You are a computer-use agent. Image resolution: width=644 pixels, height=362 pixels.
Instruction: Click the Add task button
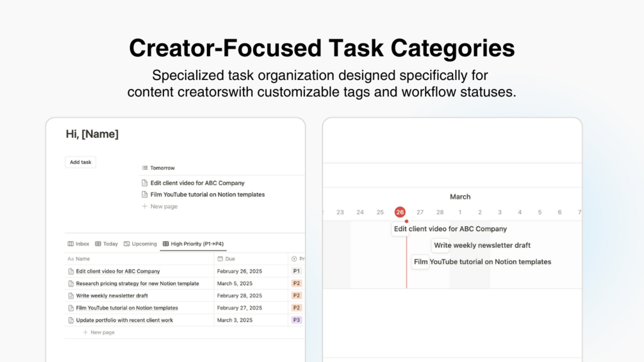(81, 162)
